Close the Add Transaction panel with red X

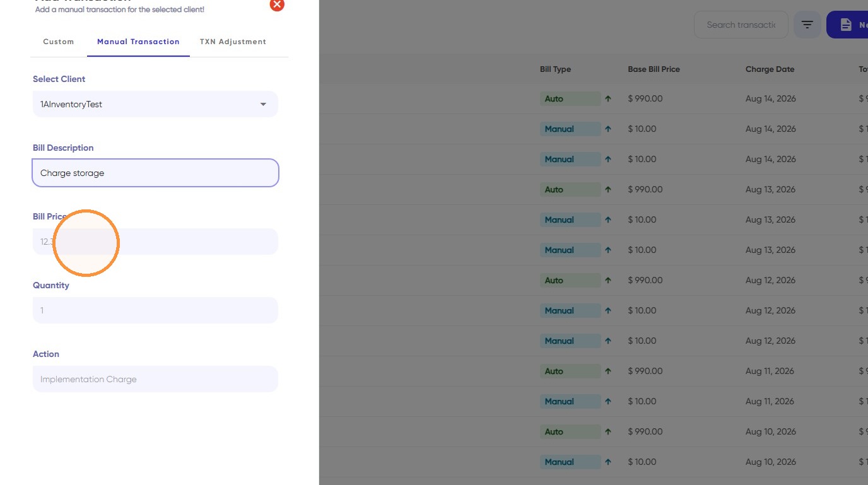click(x=277, y=4)
